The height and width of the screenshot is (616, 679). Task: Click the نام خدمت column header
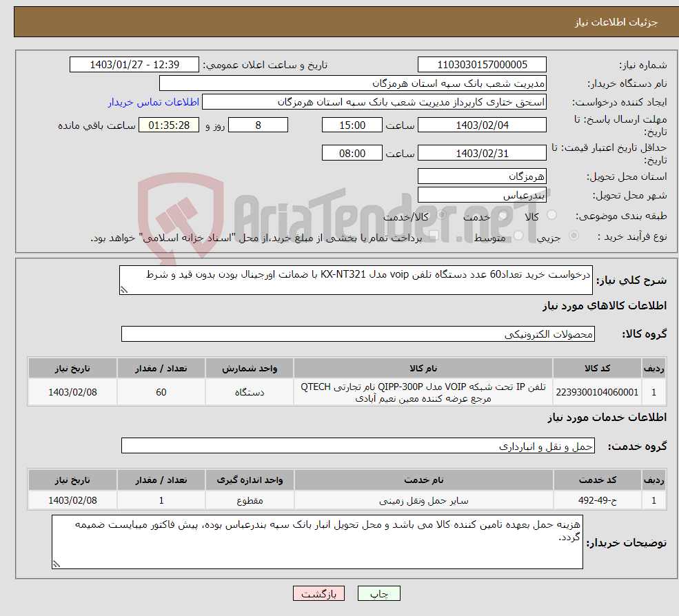point(423,480)
